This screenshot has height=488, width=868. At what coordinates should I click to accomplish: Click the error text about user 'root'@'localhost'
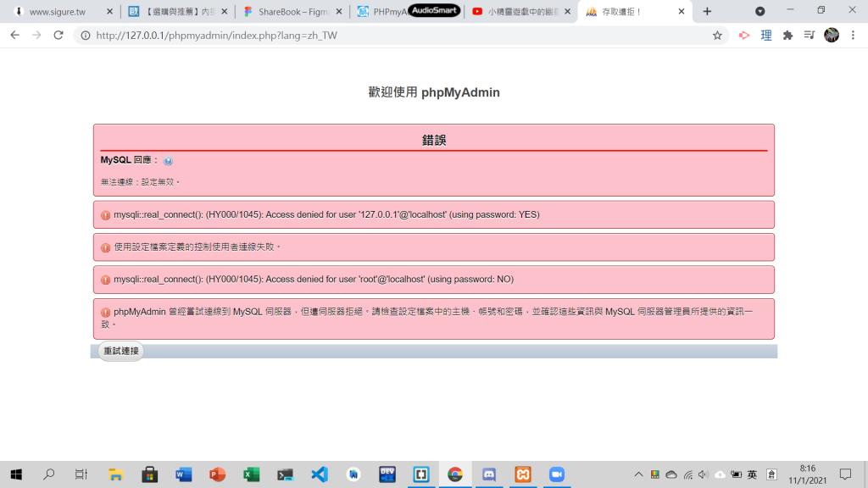pyautogui.click(x=314, y=280)
